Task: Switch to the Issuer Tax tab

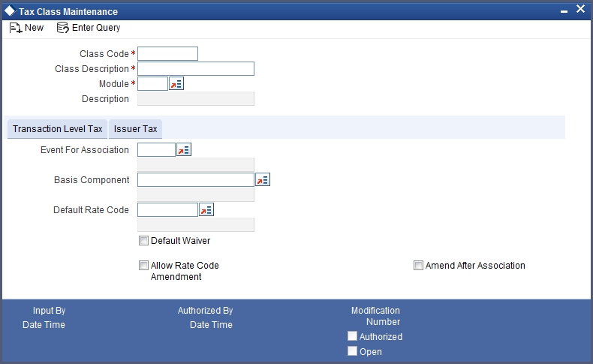Action: 135,129
